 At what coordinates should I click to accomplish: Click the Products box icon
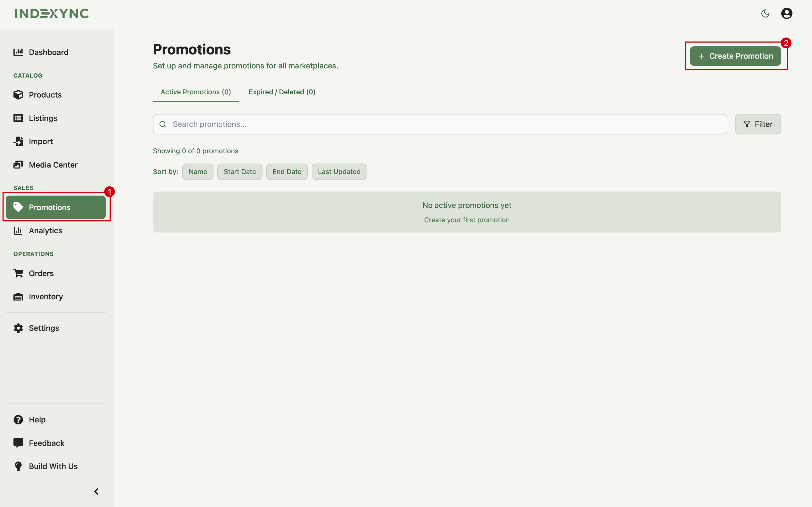coord(18,95)
